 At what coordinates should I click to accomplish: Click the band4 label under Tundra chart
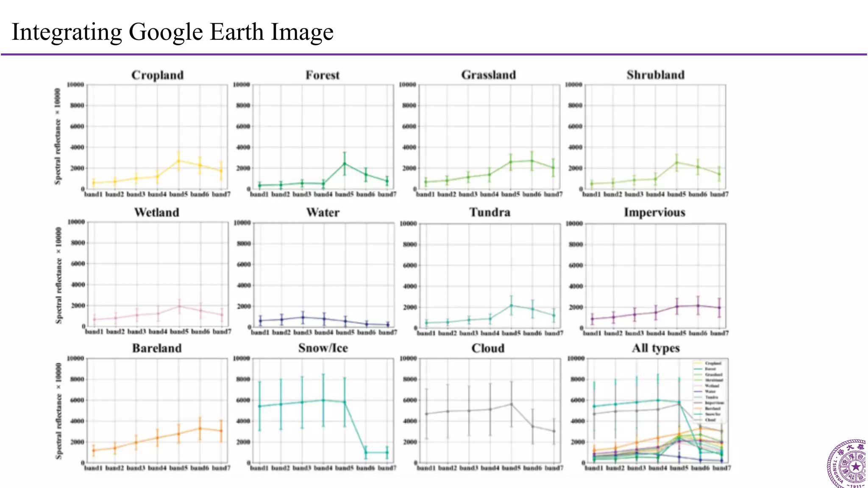[490, 333]
